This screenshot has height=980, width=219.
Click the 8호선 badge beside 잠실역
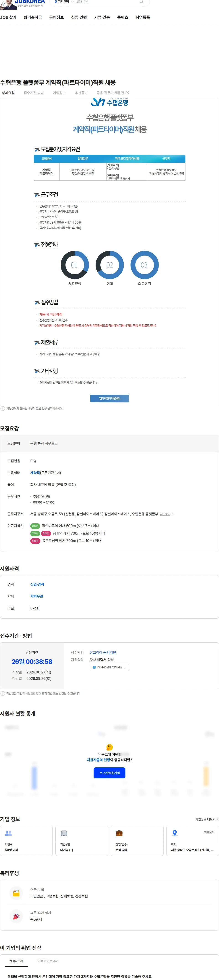[46, 533]
